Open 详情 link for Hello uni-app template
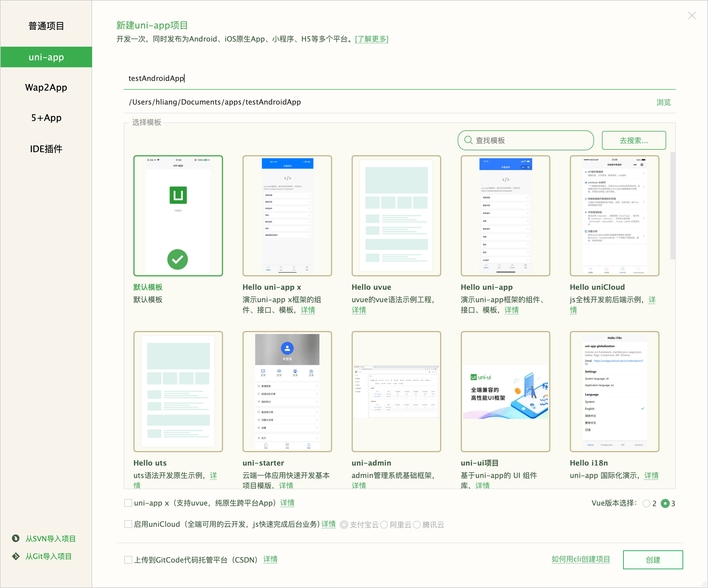 click(511, 310)
